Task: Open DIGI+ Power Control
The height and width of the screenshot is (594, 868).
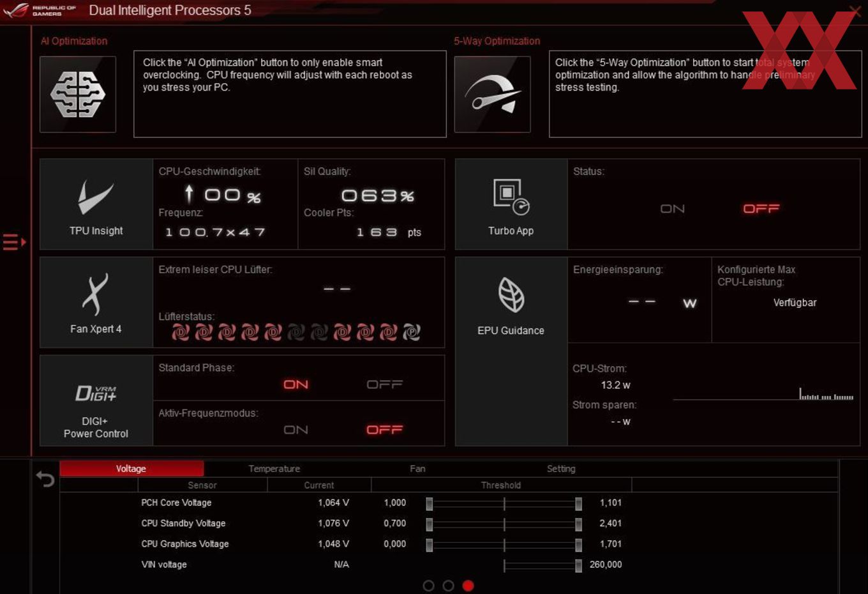Action: tap(96, 400)
